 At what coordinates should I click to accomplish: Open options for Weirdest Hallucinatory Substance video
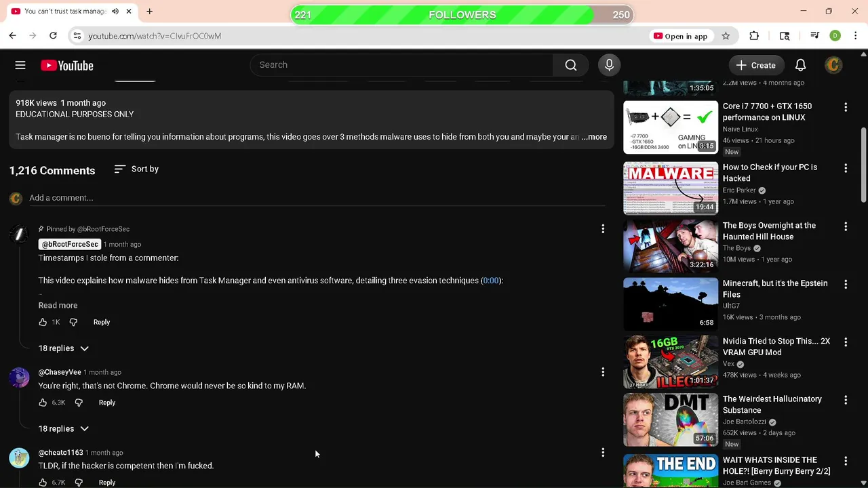pyautogui.click(x=846, y=400)
